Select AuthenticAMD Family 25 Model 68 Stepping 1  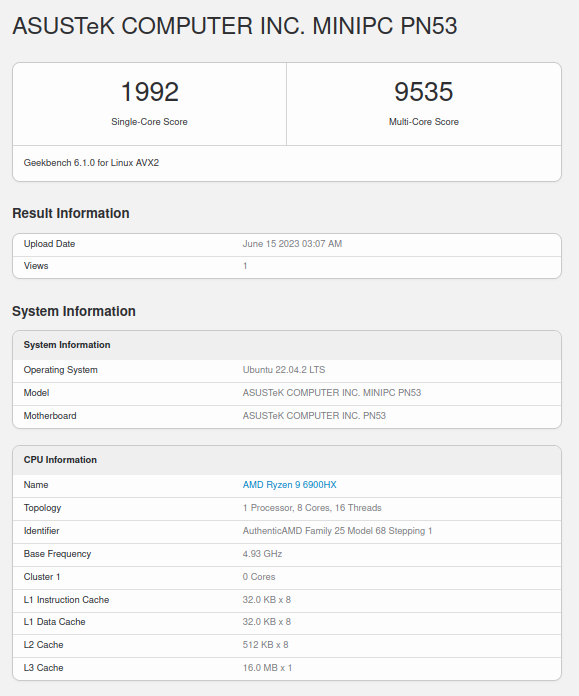pyautogui.click(x=337, y=531)
